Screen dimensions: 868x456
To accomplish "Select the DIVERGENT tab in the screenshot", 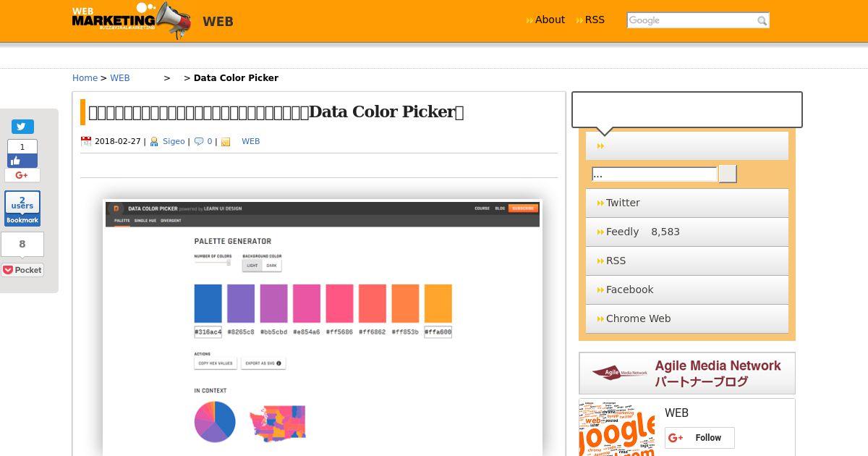I will point(171,220).
